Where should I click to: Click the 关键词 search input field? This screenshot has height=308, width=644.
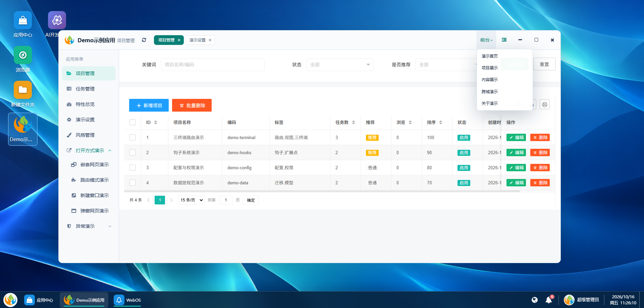213,65
